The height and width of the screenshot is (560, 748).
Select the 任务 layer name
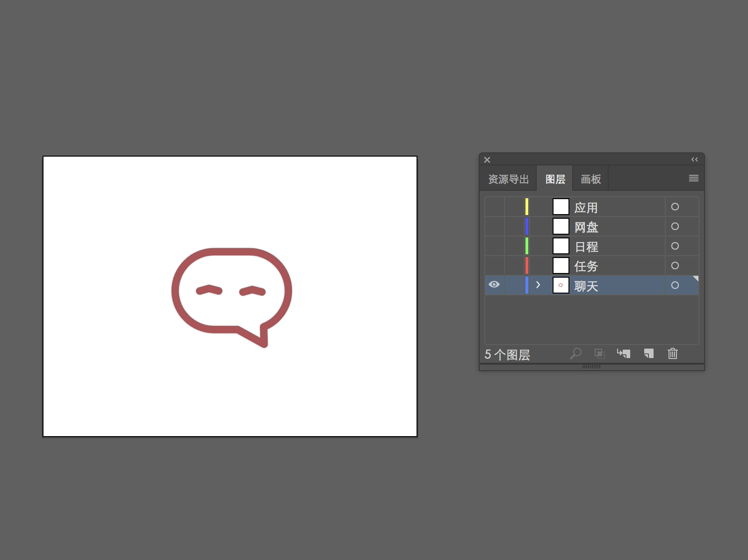[586, 266]
